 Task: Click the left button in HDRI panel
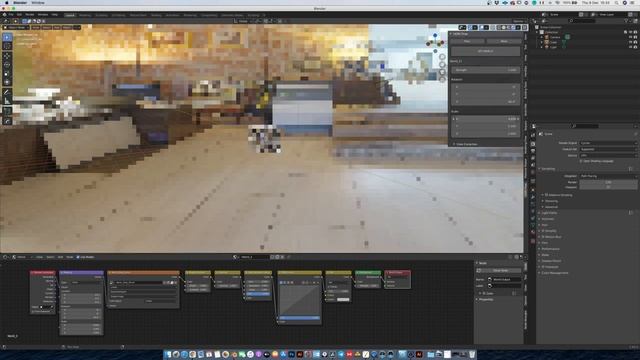click(x=467, y=41)
